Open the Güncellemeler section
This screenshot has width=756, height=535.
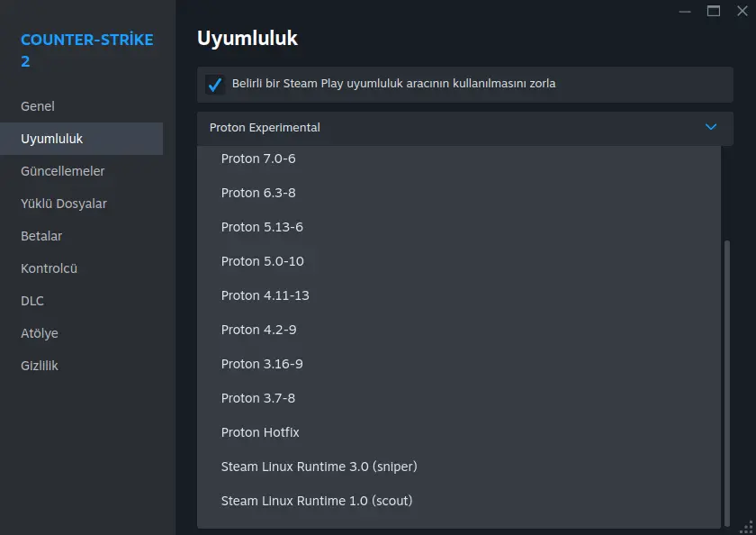(x=82, y=171)
